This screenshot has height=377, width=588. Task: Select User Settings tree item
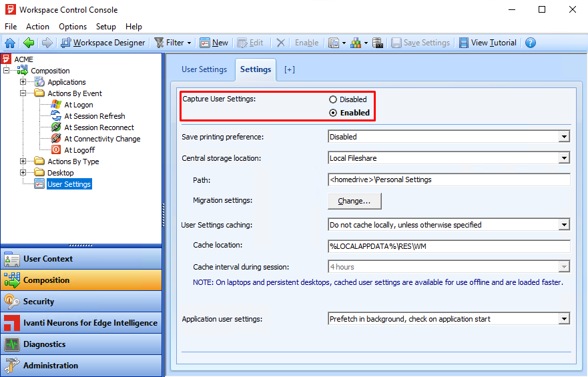69,184
